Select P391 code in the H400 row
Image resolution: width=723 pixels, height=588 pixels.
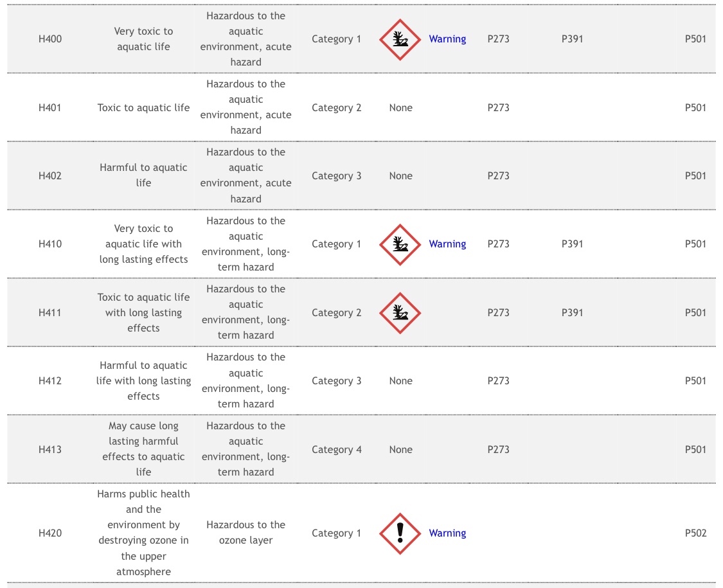(x=572, y=39)
